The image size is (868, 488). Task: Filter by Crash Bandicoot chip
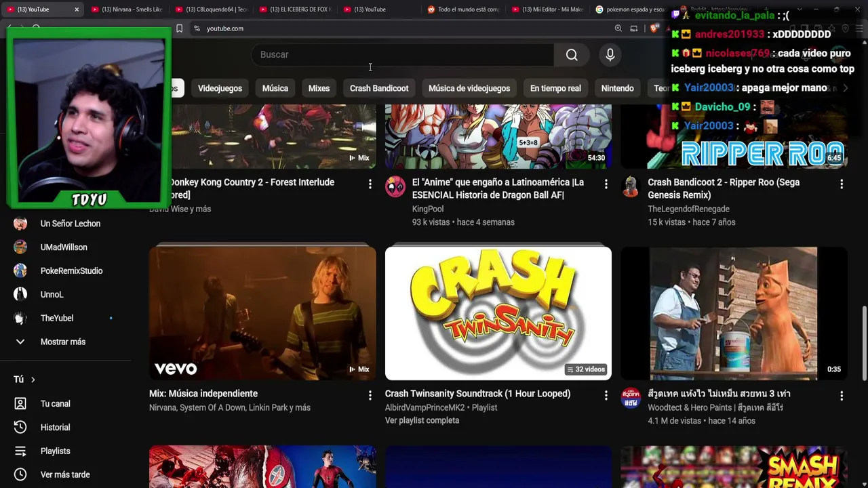click(379, 88)
